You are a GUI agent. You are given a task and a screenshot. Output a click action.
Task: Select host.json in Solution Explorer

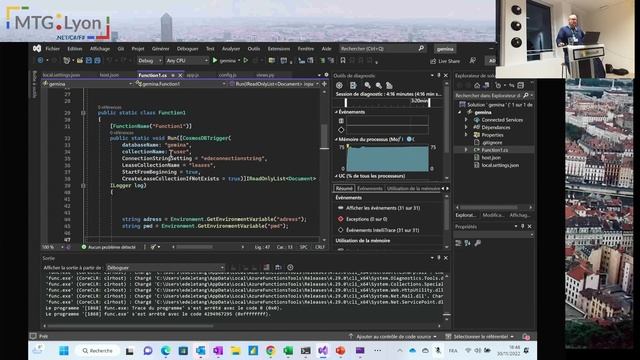pos(491,158)
